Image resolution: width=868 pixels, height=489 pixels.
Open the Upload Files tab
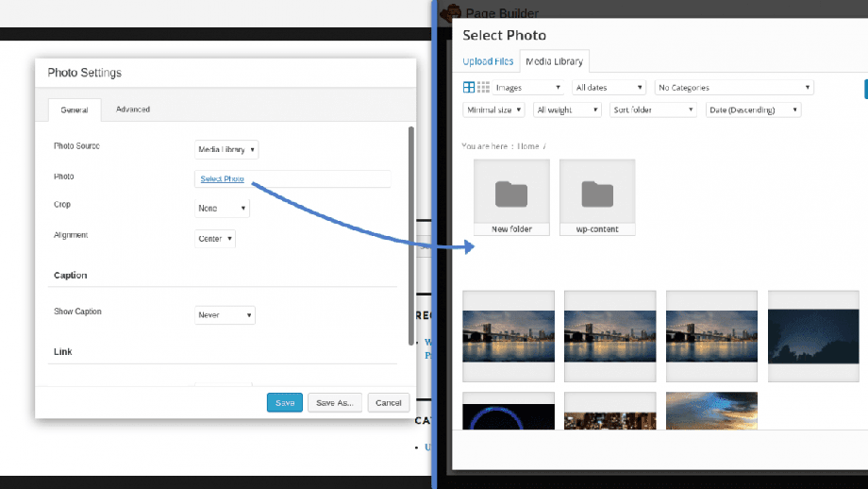488,62
